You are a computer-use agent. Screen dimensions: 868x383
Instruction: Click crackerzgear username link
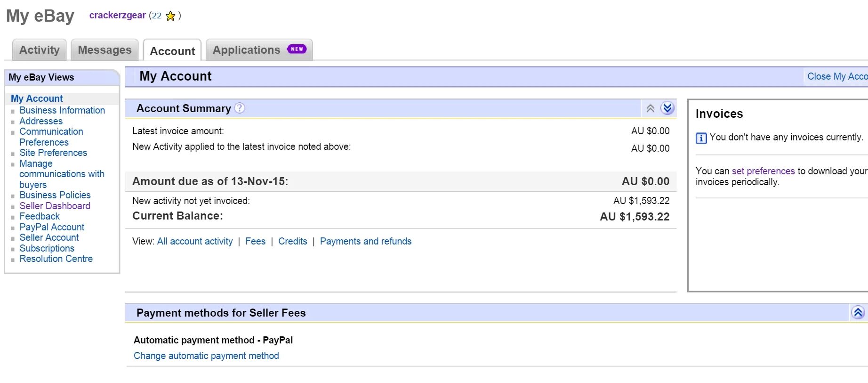(x=117, y=15)
